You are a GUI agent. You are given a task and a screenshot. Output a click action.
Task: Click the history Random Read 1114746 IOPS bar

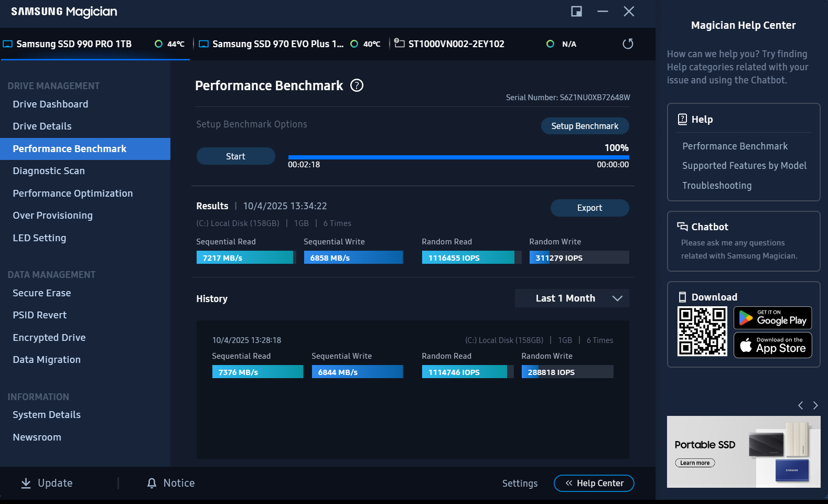[x=468, y=372]
